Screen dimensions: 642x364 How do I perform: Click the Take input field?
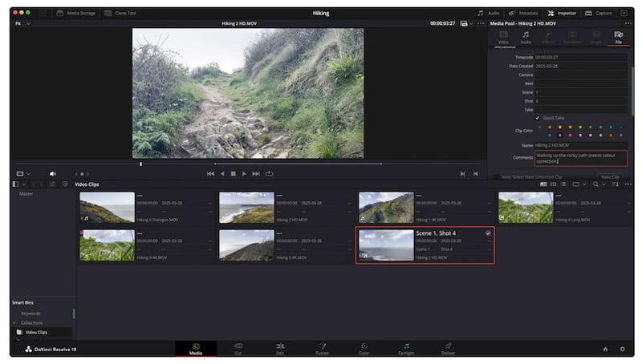(580, 110)
